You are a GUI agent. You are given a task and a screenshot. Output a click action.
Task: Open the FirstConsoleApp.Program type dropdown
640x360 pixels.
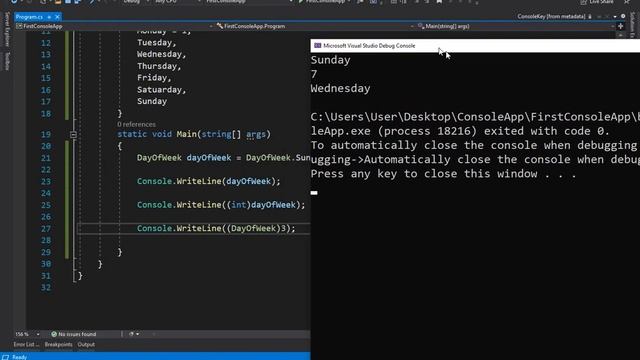coord(314,26)
